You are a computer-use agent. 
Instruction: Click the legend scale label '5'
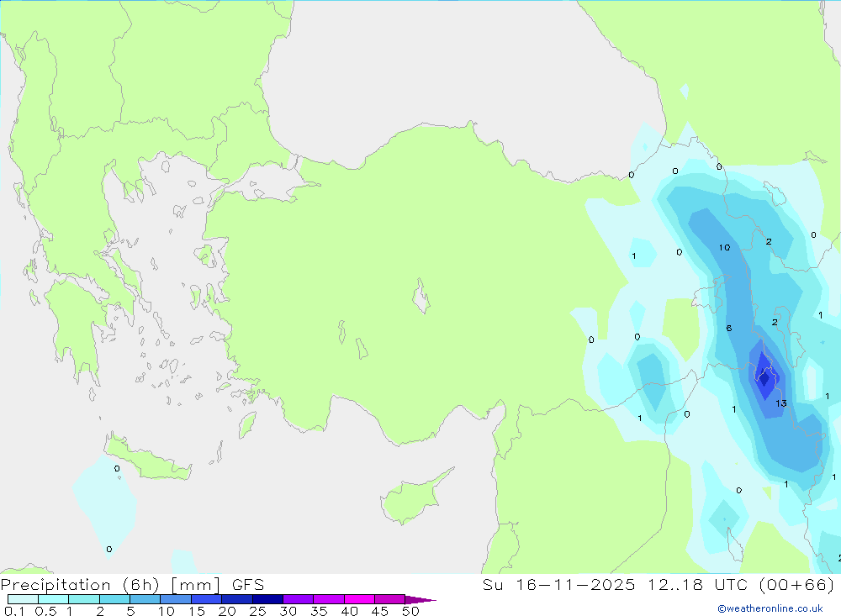(x=130, y=611)
